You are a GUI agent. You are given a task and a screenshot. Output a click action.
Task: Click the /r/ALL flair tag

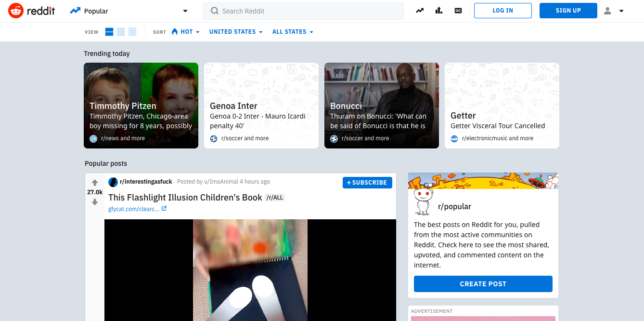click(275, 198)
